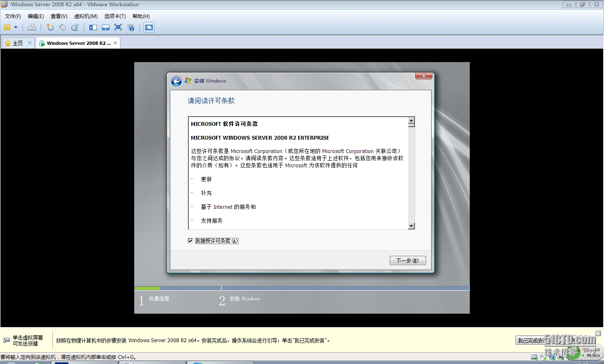Click the 我已完成安装 button
Image resolution: width=604 pixels, height=364 pixels.
534,341
